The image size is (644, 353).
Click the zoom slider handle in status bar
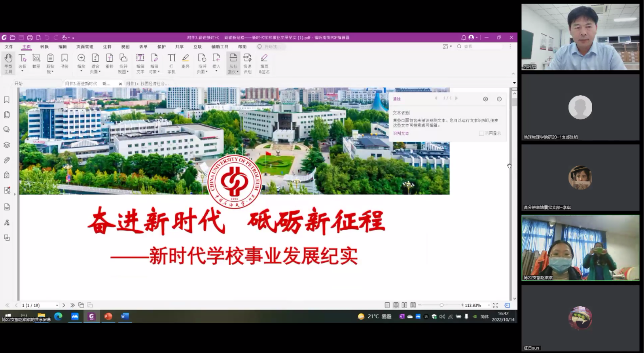coord(441,305)
